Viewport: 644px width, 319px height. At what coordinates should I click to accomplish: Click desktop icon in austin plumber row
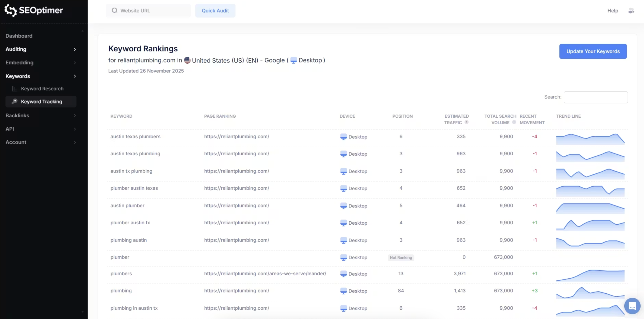tap(343, 206)
